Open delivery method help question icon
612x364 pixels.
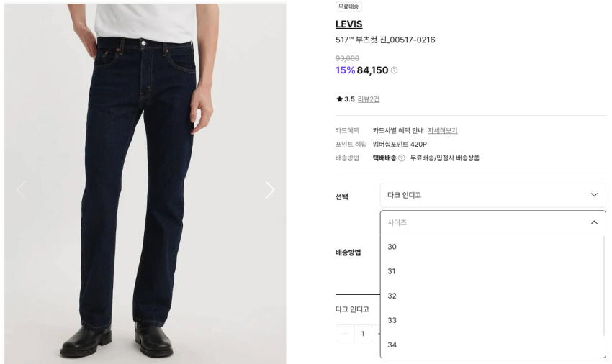401,158
